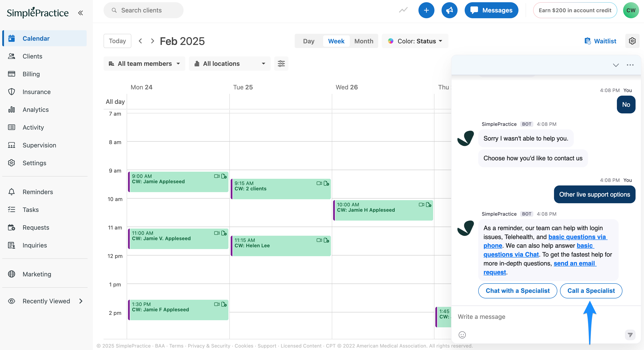Open Insurance in the sidebar
Image resolution: width=644 pixels, height=350 pixels.
(44, 92)
